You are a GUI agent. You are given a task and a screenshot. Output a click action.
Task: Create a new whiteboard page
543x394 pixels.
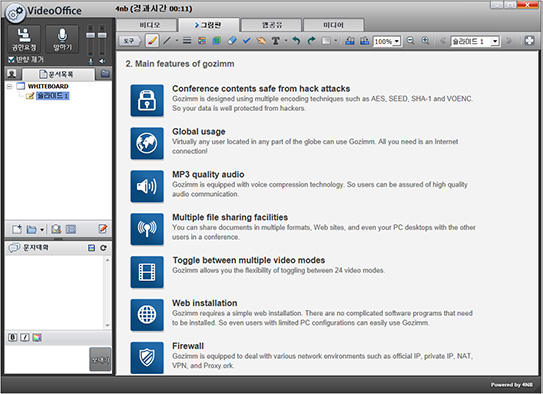tap(17, 229)
